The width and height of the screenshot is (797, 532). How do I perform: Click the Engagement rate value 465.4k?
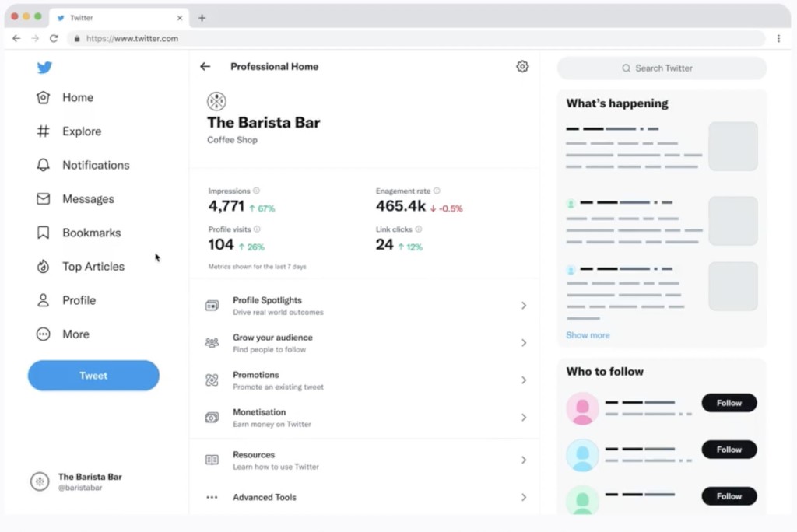coord(401,206)
